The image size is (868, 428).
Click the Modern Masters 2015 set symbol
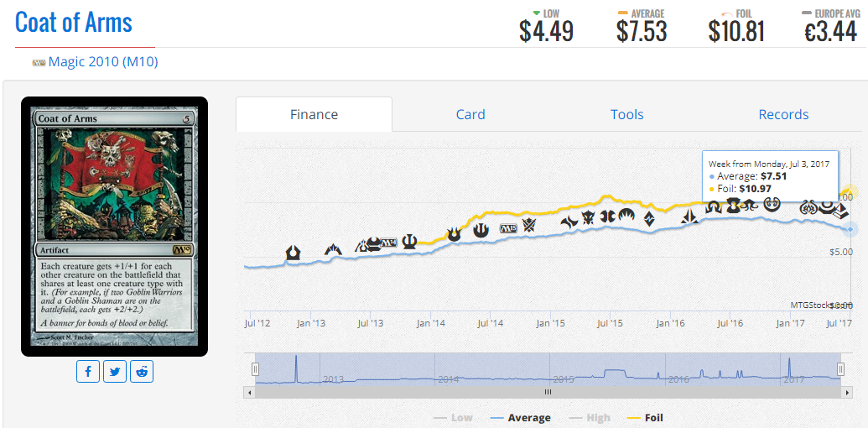pos(607,216)
